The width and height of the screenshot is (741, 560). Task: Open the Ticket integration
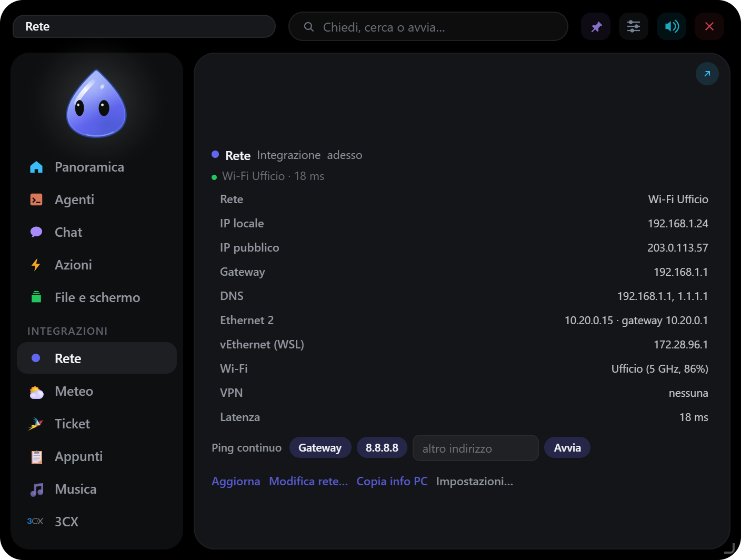click(97, 424)
